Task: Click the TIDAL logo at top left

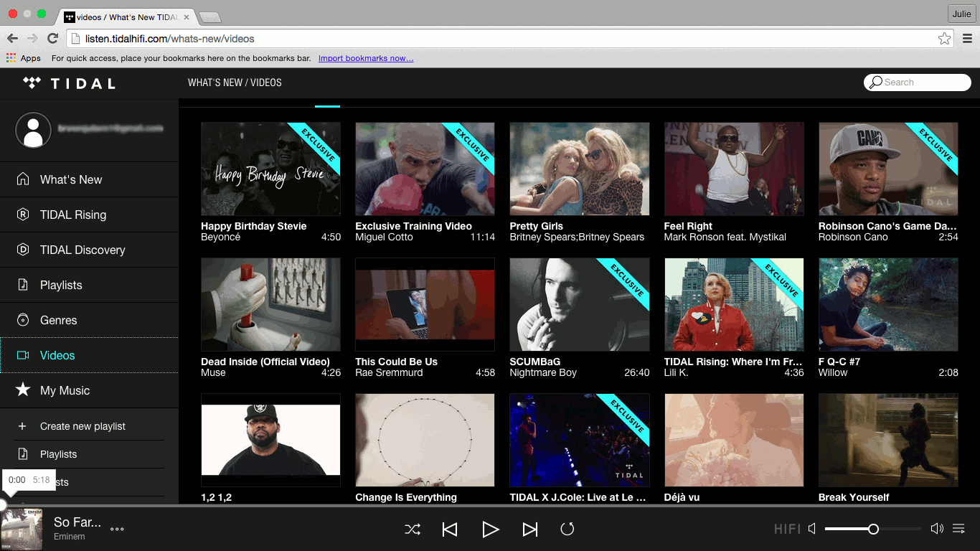Action: pyautogui.click(x=69, y=83)
